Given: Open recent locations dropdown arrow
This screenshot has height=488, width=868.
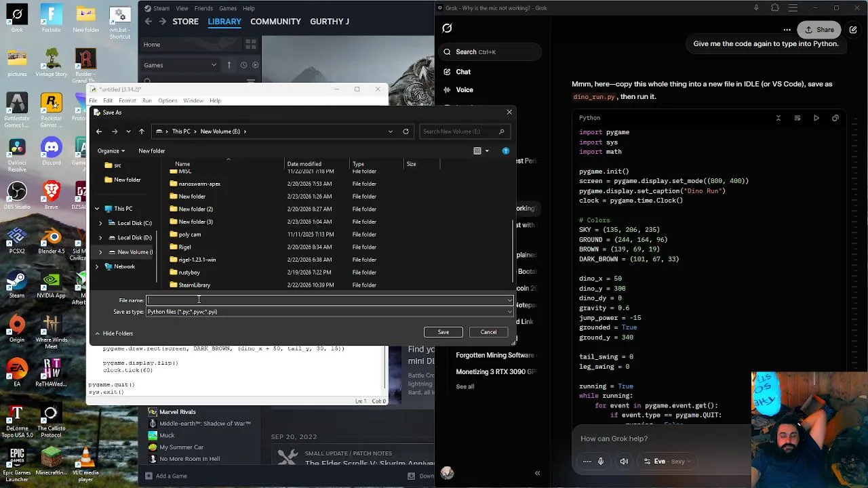Looking at the screenshot, I should coord(128,131).
